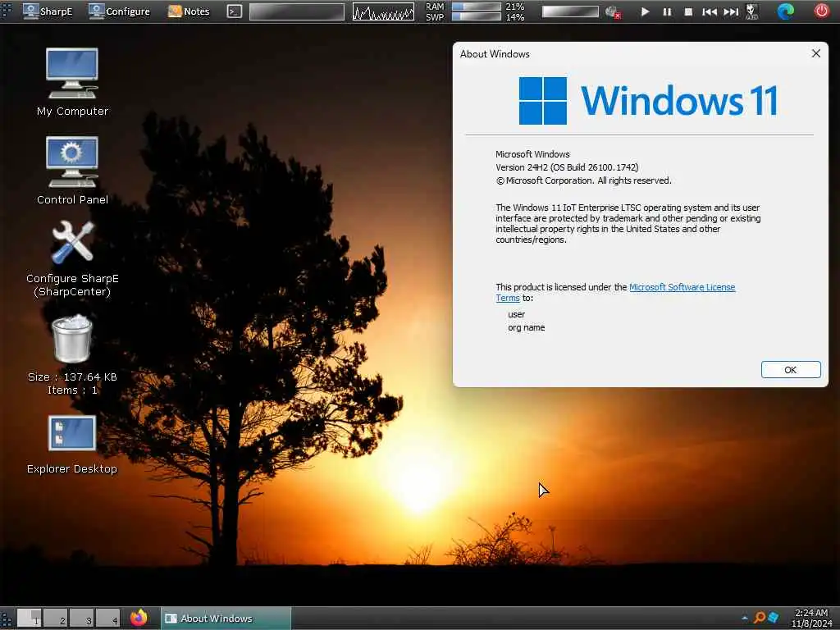Adjust the volume slider in top bar
This screenshot has width=840, height=630.
click(x=570, y=11)
